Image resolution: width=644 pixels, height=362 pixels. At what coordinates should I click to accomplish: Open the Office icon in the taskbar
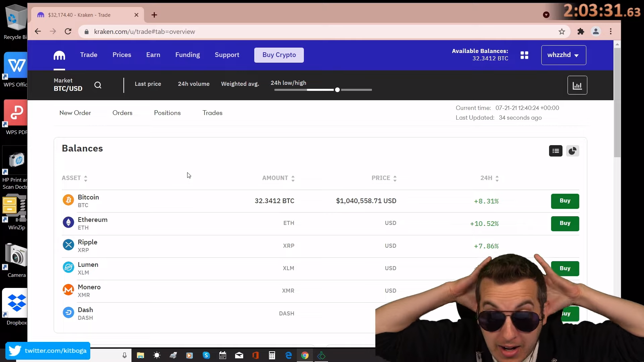(x=256, y=355)
